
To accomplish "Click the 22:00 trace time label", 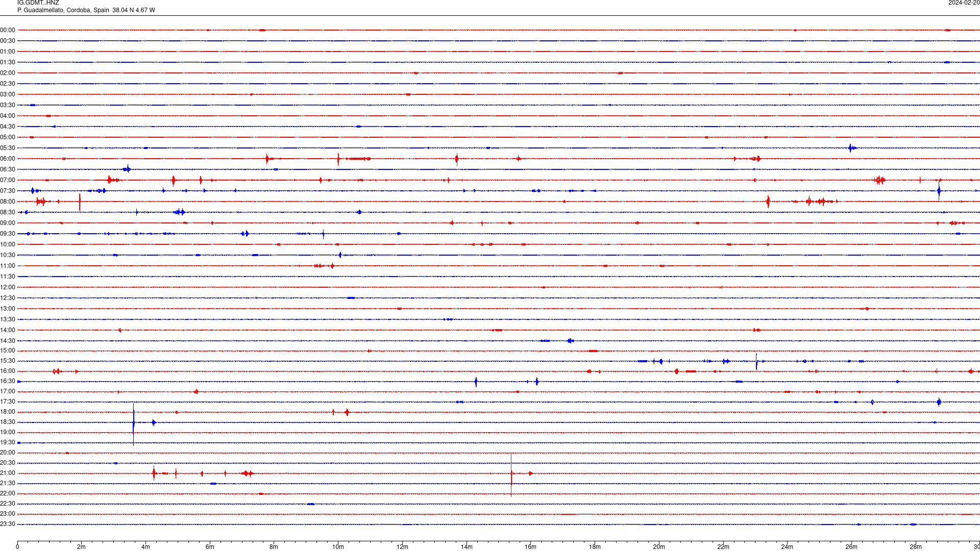I will pos(8,493).
